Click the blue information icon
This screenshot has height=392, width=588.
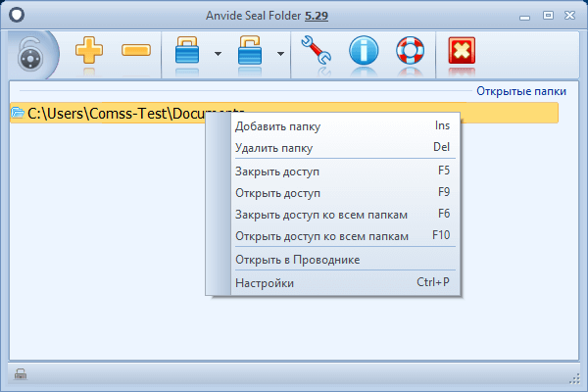(x=364, y=50)
